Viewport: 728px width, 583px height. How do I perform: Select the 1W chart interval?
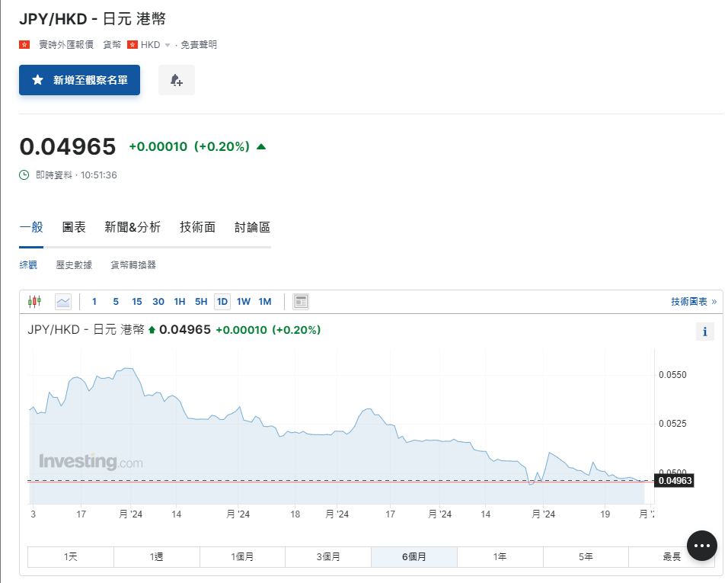pos(244,302)
